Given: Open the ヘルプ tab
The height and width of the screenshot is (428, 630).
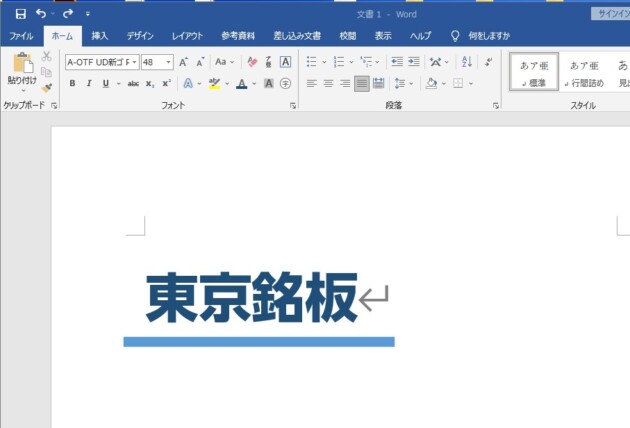Looking at the screenshot, I should click(420, 36).
